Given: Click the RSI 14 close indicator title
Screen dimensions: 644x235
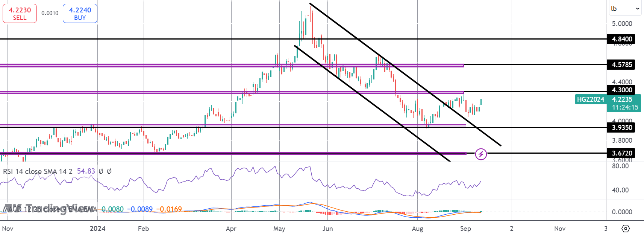Looking at the screenshot, I should (38, 171).
